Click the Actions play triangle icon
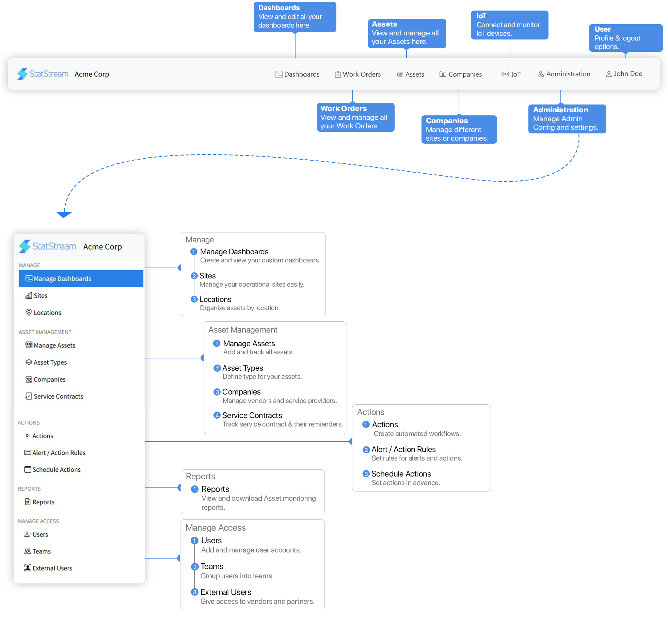 click(28, 436)
